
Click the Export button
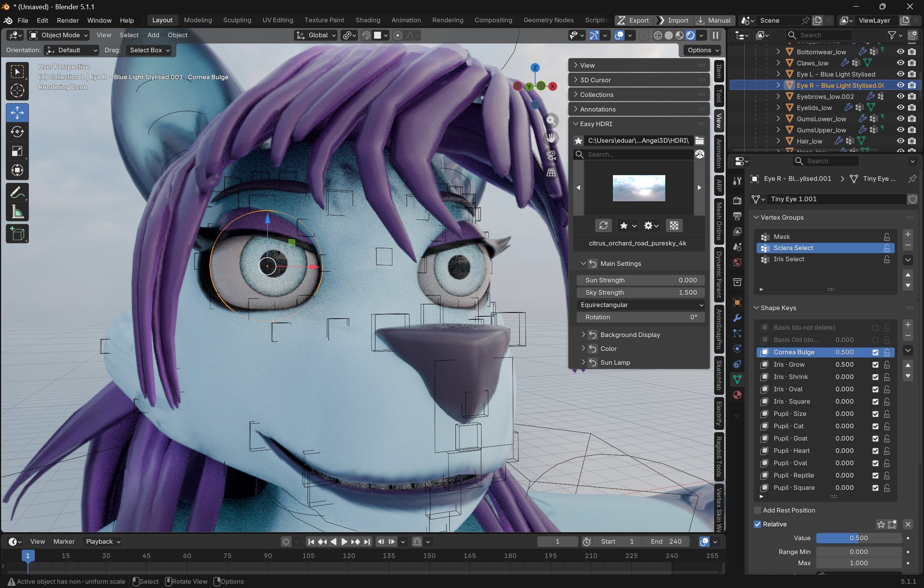(634, 20)
